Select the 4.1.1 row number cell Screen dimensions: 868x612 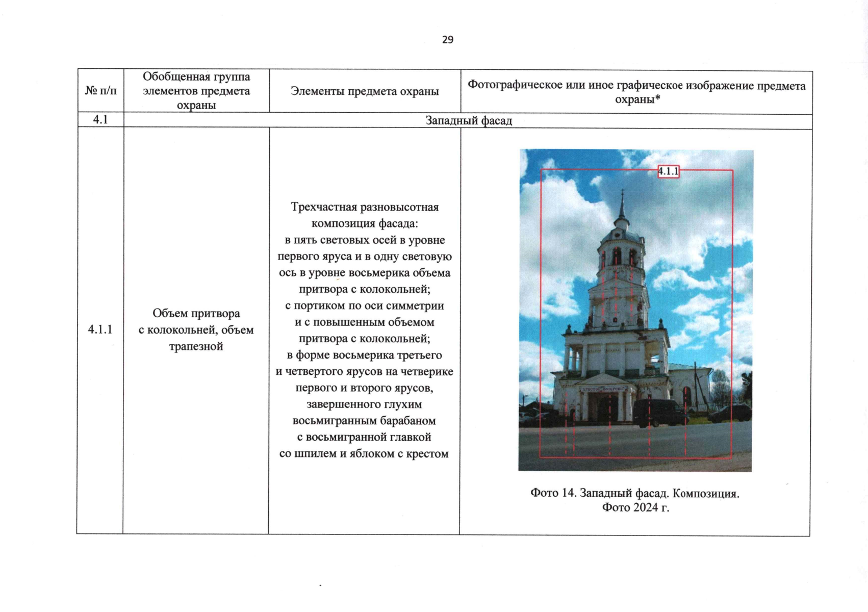(x=99, y=329)
